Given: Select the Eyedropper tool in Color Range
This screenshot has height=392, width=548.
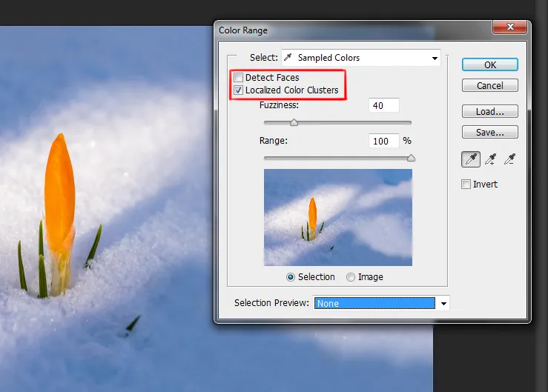Looking at the screenshot, I should pos(471,159).
